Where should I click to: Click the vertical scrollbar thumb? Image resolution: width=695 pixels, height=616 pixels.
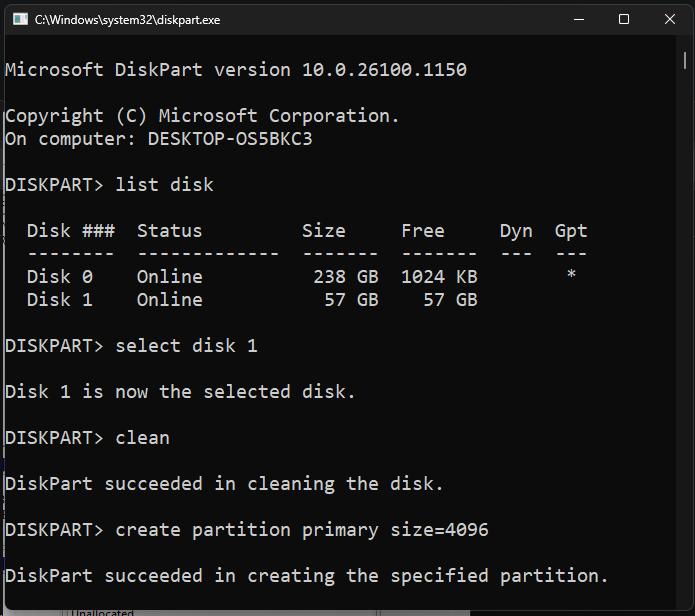(685, 61)
